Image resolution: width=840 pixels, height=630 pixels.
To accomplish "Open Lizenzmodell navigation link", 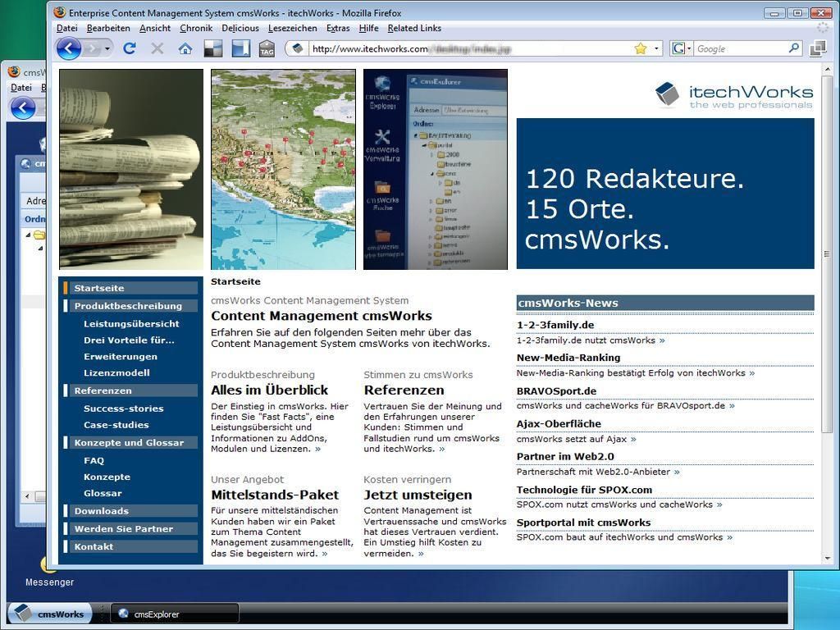I will click(x=116, y=373).
